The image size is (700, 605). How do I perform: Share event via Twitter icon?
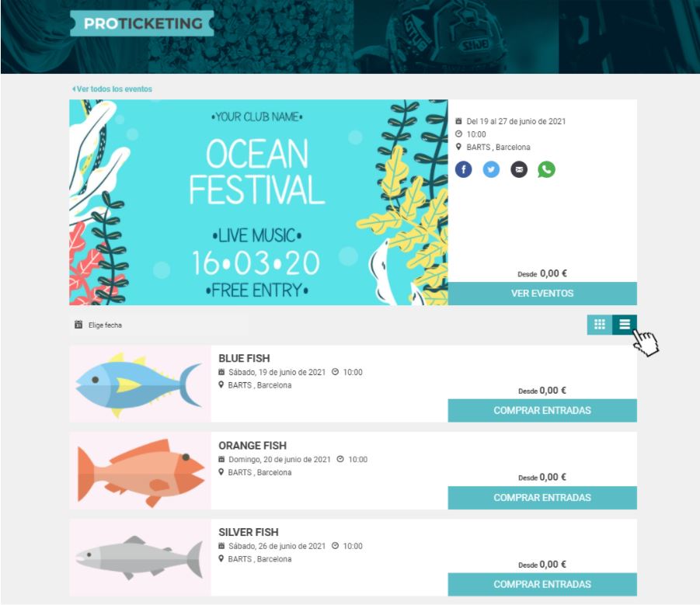pos(491,169)
